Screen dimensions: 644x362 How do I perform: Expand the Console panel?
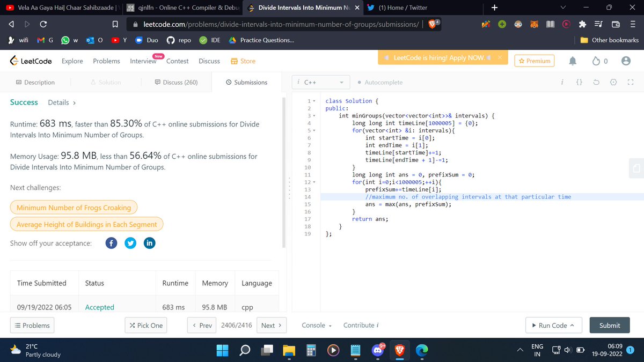[317, 325]
